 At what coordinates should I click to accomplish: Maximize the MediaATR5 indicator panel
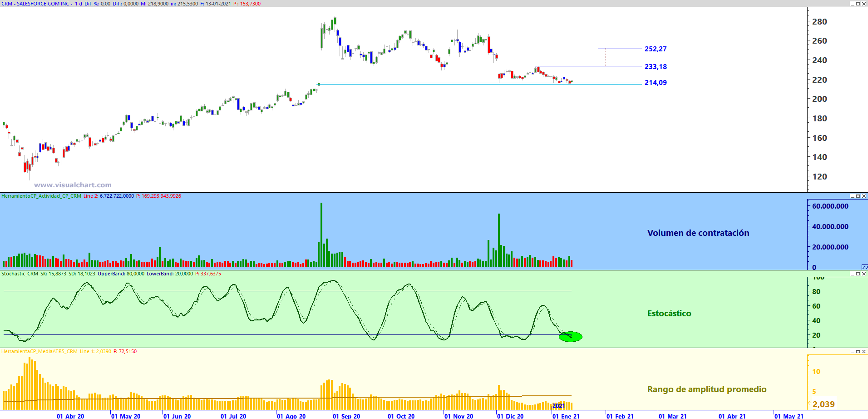(x=858, y=351)
